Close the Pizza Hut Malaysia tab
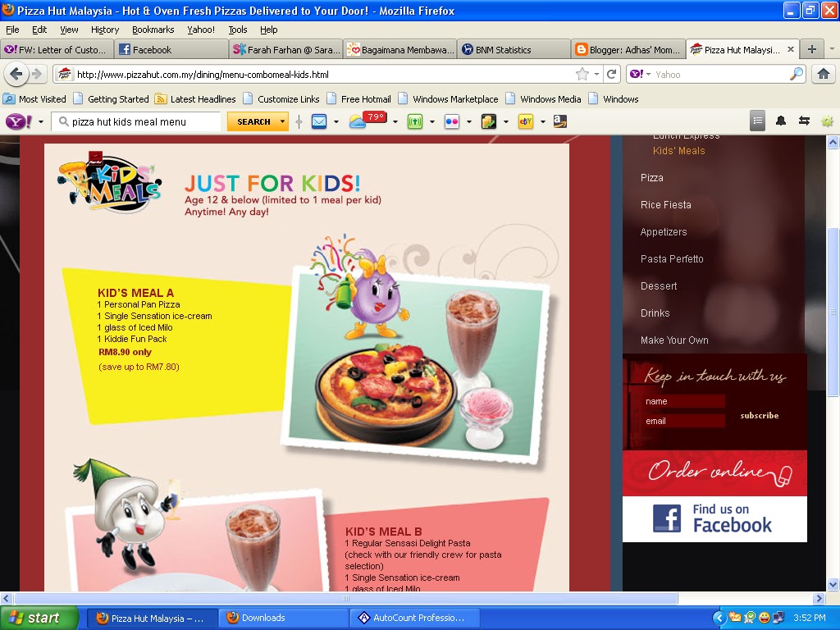 tap(791, 49)
